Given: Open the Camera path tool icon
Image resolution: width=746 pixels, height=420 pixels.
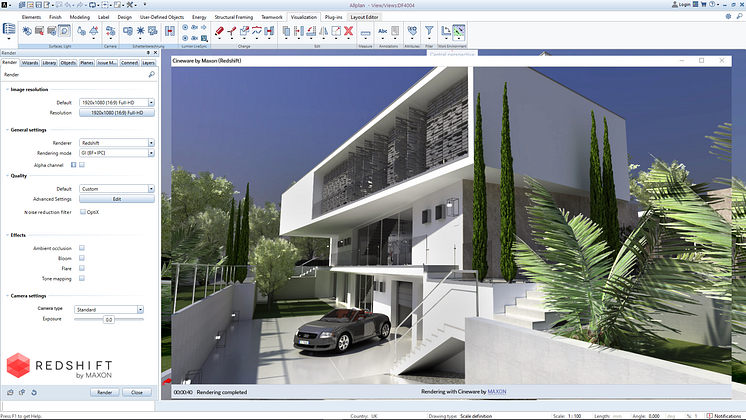Looking at the screenshot, I should click(110, 31).
